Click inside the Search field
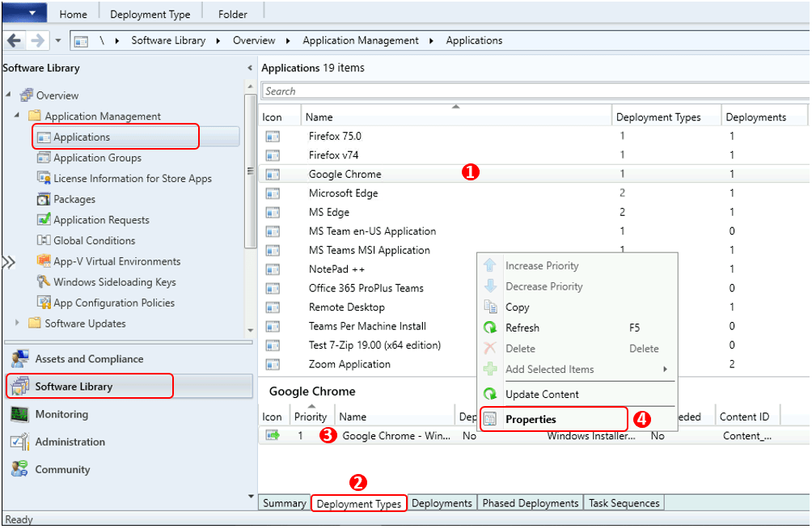Image resolution: width=812 pixels, height=529 pixels. tap(534, 90)
